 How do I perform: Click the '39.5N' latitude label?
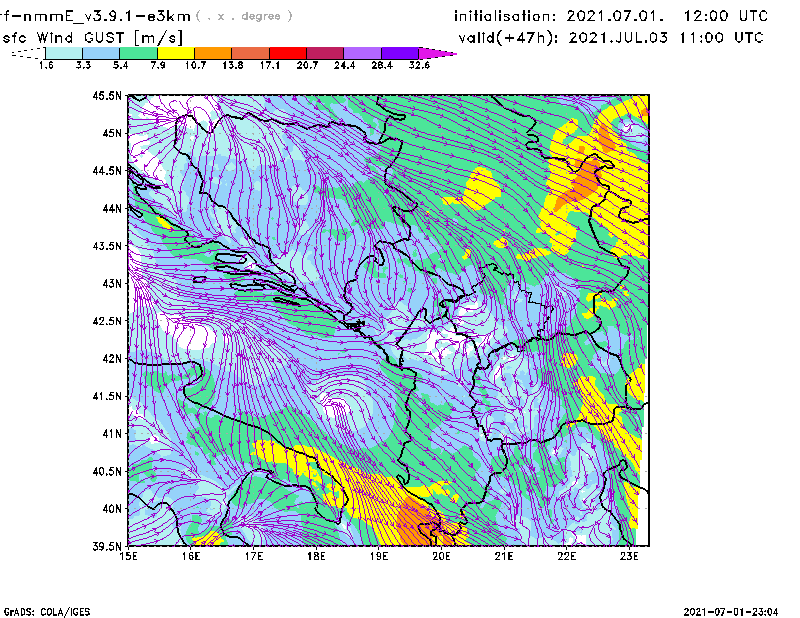tap(107, 546)
